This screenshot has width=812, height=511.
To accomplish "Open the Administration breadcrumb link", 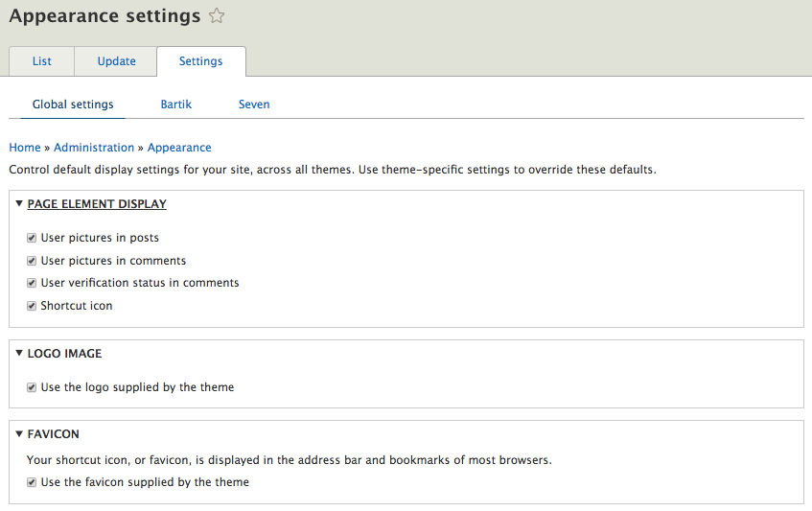I will click(x=94, y=148).
